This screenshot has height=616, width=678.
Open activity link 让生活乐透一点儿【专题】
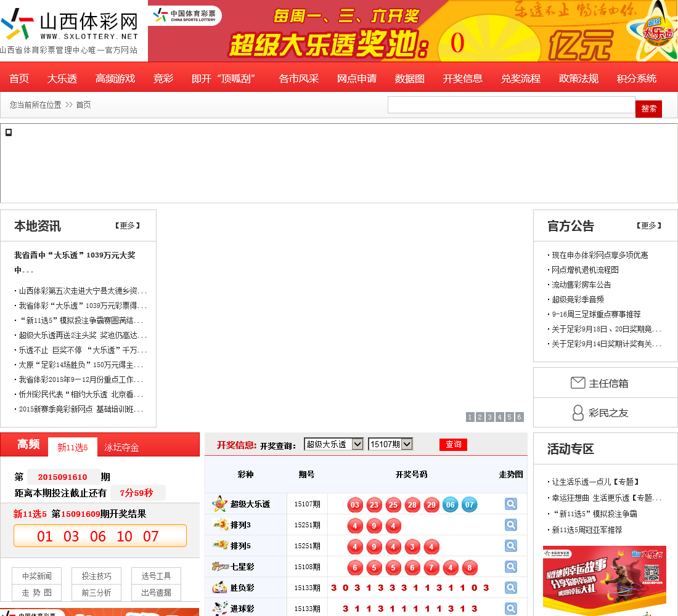pyautogui.click(x=596, y=482)
